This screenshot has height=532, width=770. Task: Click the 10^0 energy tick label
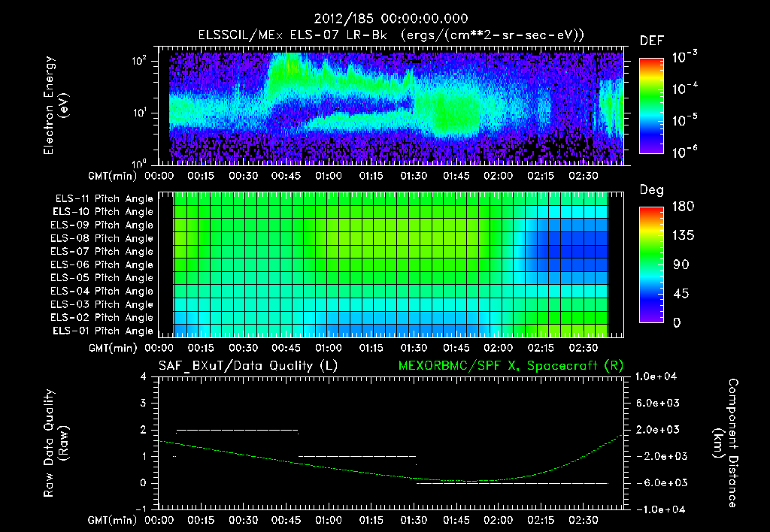[139, 163]
